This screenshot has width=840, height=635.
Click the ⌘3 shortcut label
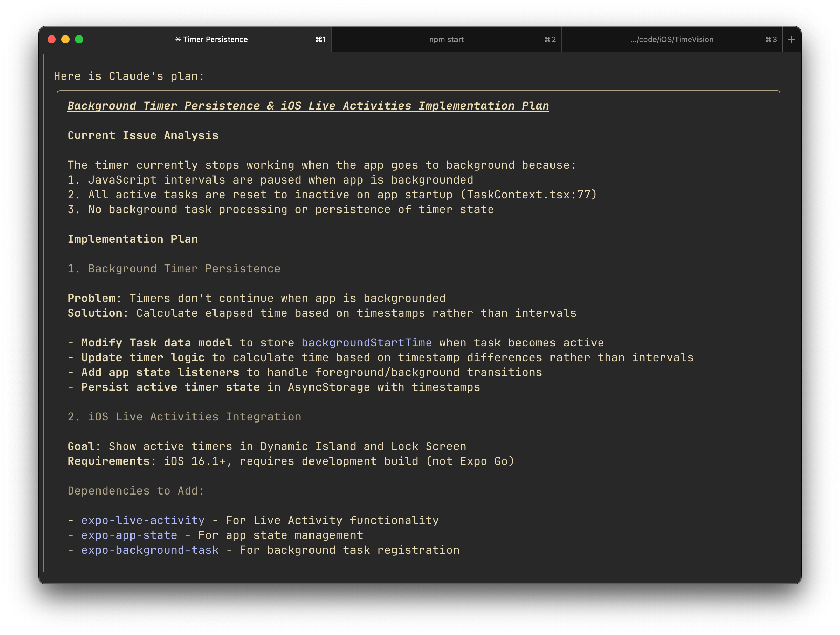771,40
